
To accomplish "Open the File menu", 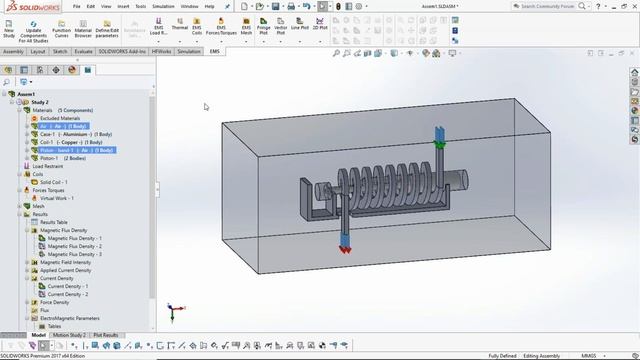I will [x=76, y=6].
